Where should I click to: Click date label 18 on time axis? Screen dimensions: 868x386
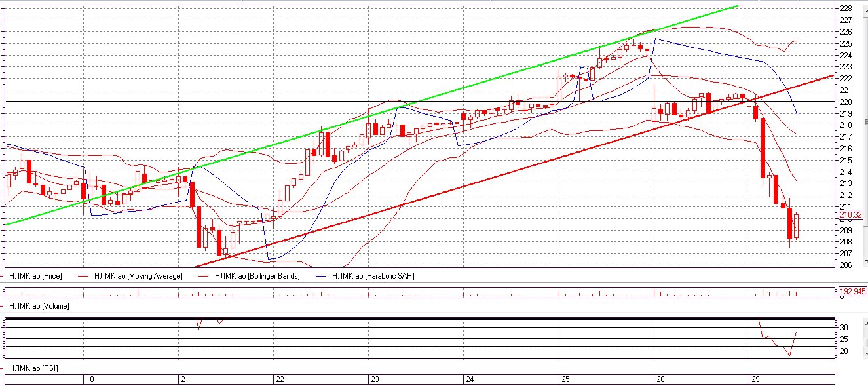tap(90, 379)
